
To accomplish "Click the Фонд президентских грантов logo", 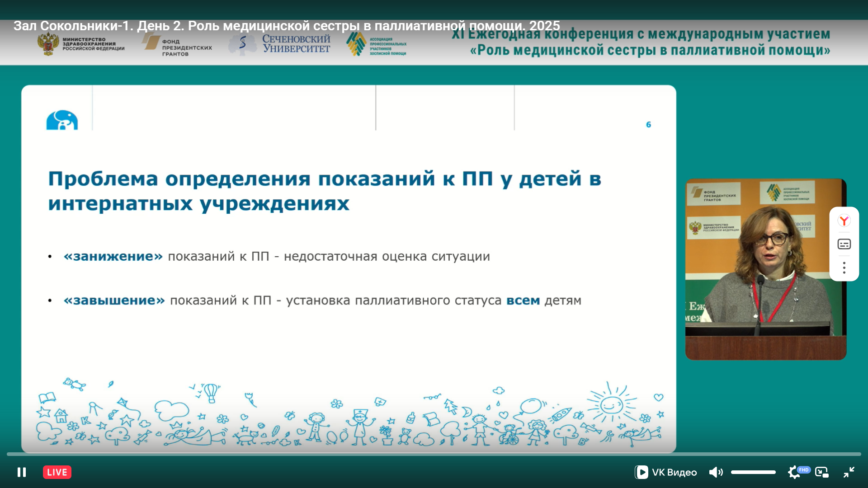I will [x=177, y=45].
